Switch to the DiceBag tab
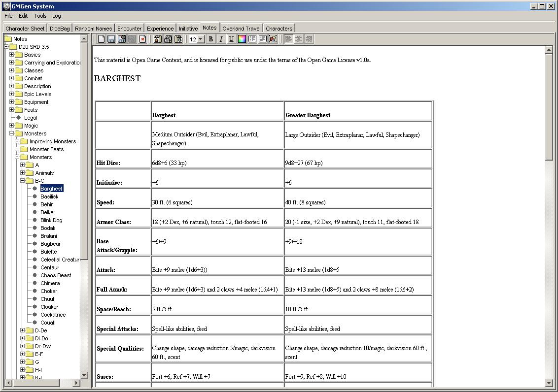The image size is (558, 392). [x=60, y=29]
